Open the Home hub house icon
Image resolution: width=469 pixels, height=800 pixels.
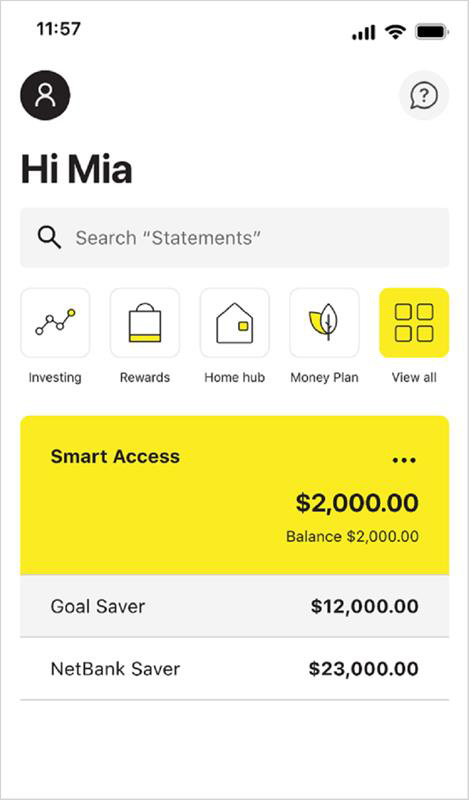pyautogui.click(x=235, y=322)
